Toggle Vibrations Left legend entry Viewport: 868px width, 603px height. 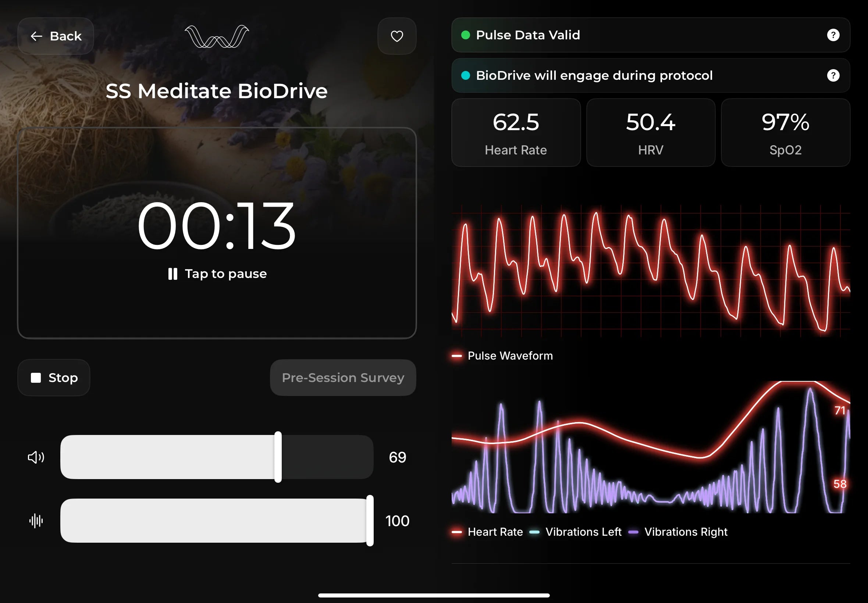coord(576,532)
